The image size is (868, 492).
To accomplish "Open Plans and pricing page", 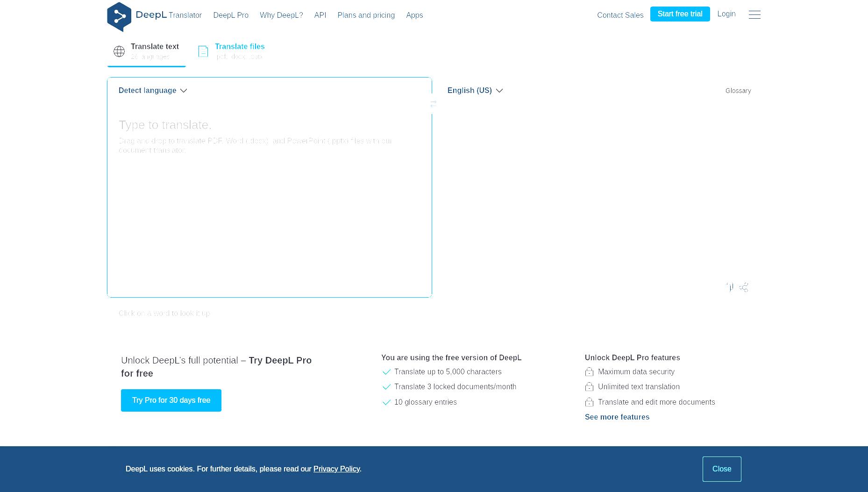I will click(366, 15).
